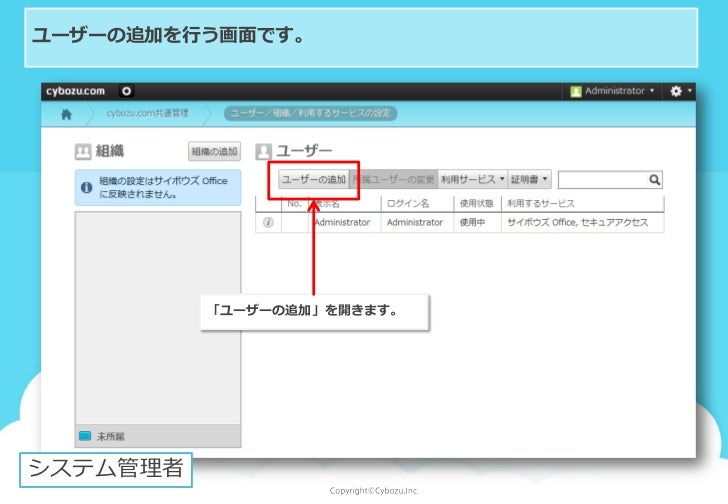Click the 組織 section icon

tap(83, 152)
